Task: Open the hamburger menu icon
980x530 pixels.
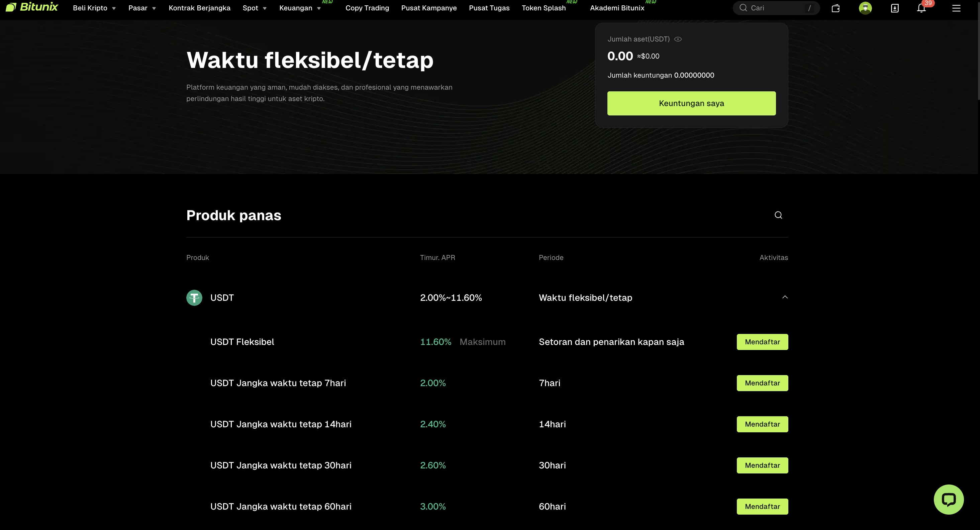Action: (x=956, y=8)
